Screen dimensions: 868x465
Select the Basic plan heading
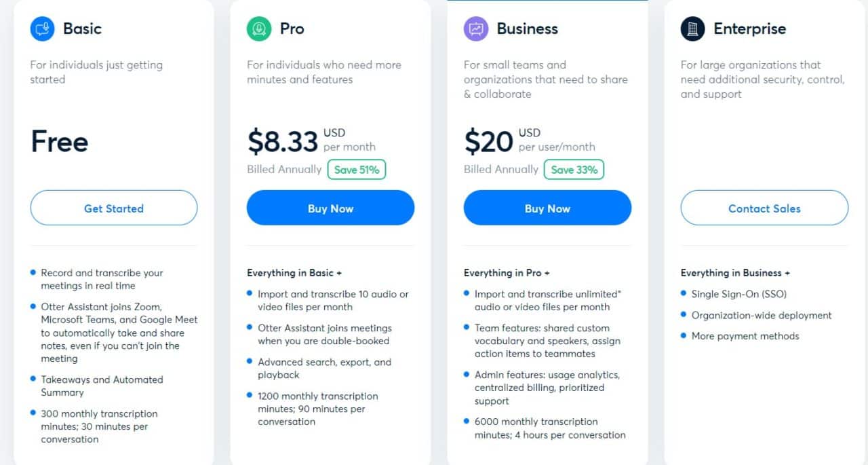coord(82,29)
